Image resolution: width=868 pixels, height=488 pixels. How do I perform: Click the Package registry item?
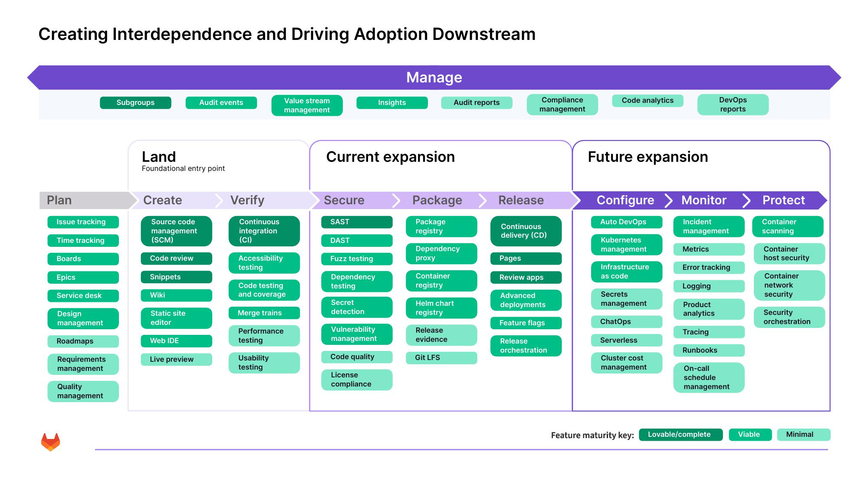[x=441, y=226]
